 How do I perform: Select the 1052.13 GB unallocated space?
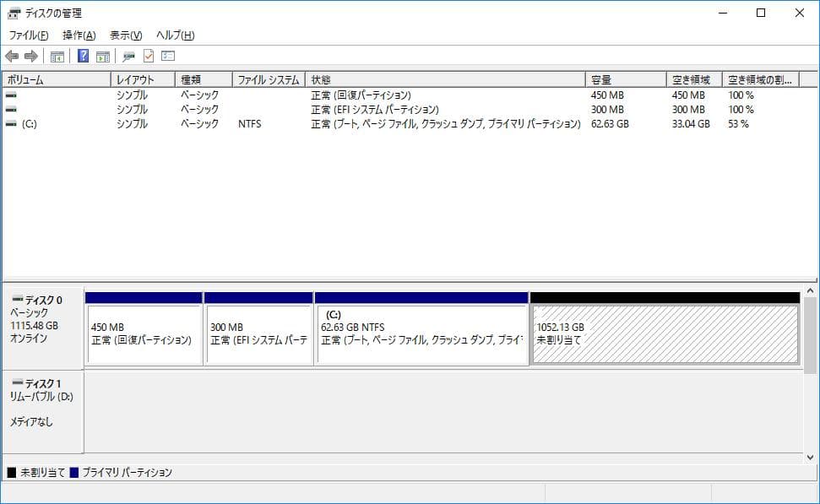click(x=665, y=329)
